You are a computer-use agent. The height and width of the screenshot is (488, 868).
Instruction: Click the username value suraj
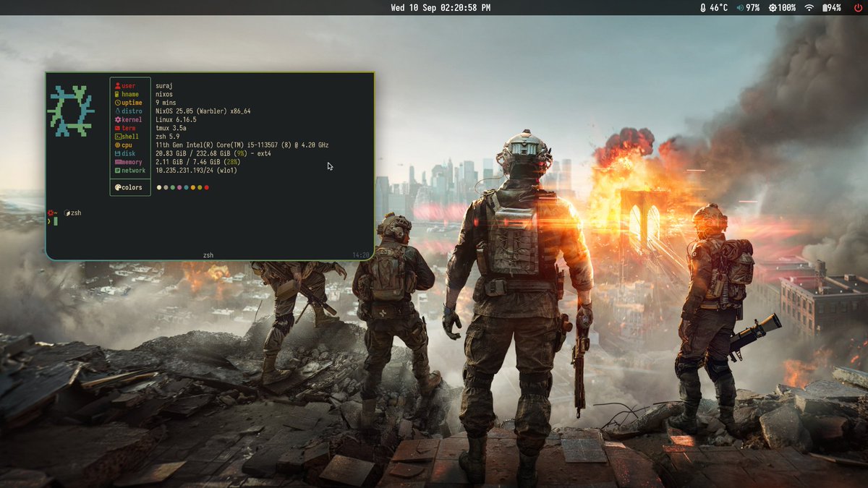click(165, 86)
